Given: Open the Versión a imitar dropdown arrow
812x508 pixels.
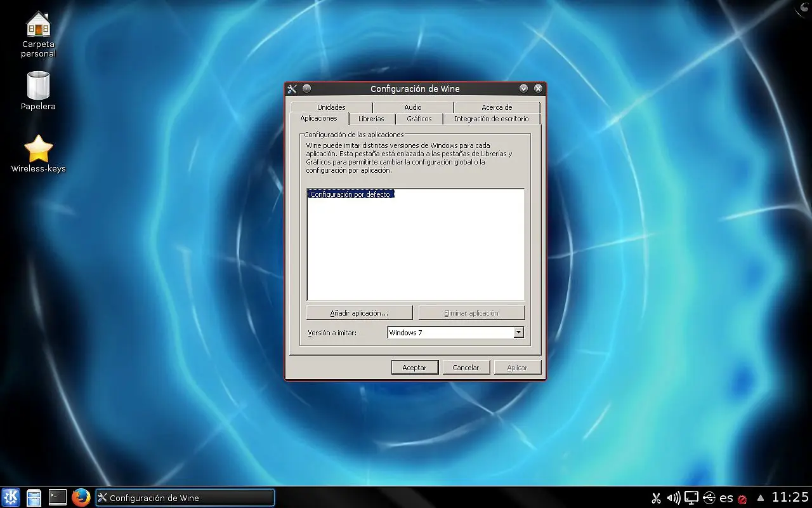Looking at the screenshot, I should tap(518, 332).
